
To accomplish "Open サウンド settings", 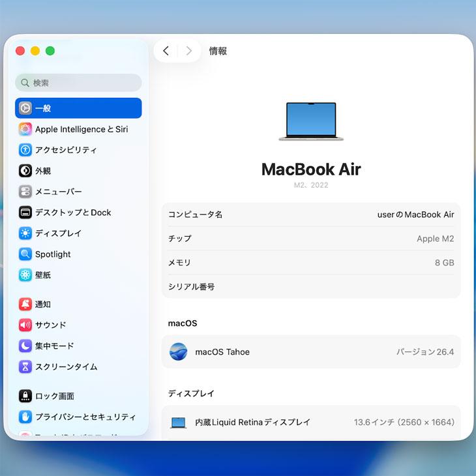I will click(x=78, y=325).
